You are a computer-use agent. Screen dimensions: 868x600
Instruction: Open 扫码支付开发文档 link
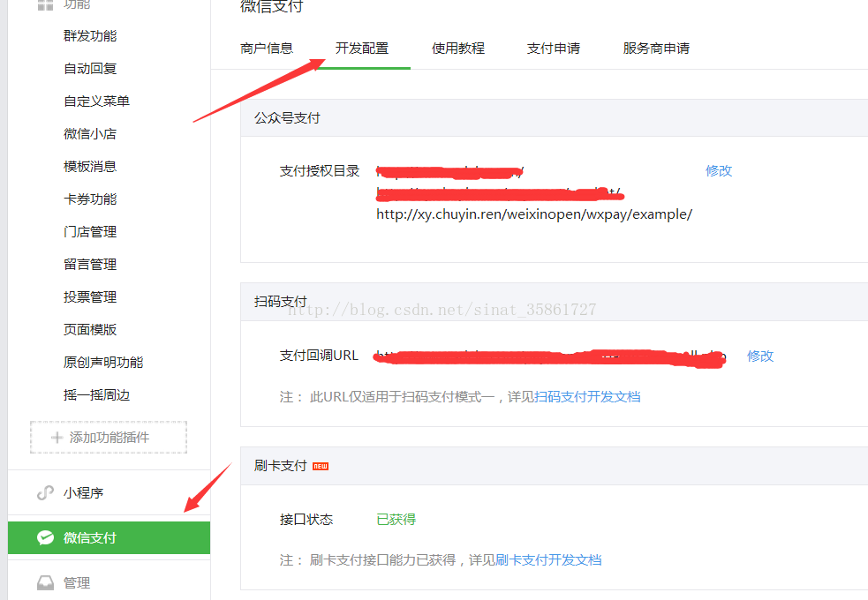point(587,397)
